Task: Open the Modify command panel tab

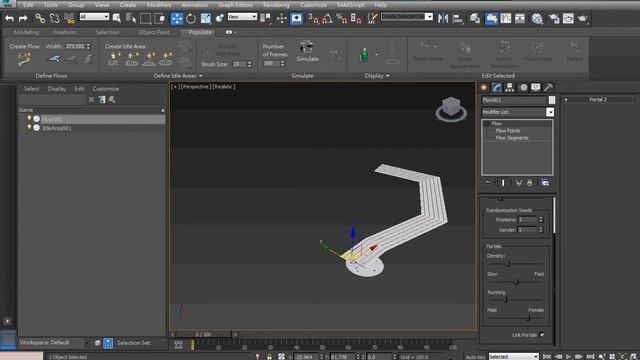Action: point(497,87)
